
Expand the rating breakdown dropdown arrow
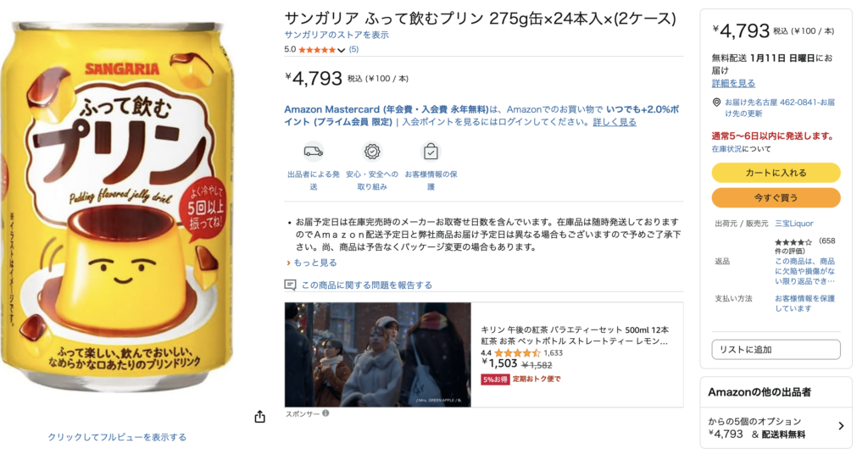click(x=341, y=50)
